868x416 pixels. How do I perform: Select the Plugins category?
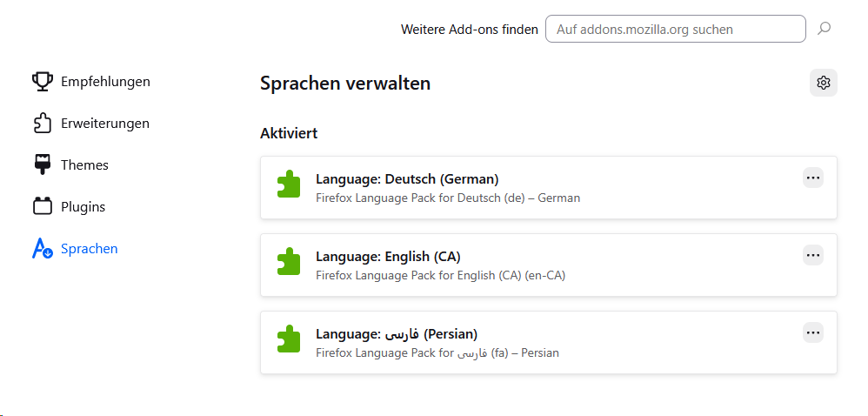(x=83, y=206)
